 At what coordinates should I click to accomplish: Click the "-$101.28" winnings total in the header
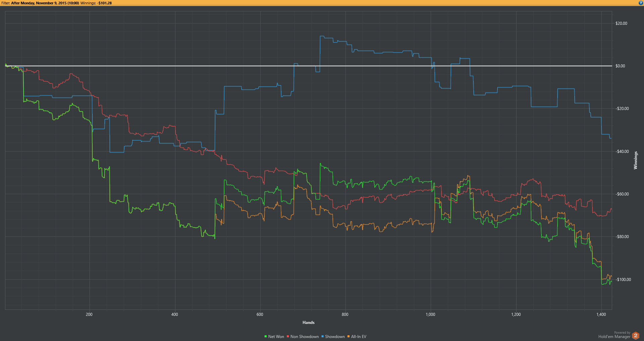coord(104,3)
